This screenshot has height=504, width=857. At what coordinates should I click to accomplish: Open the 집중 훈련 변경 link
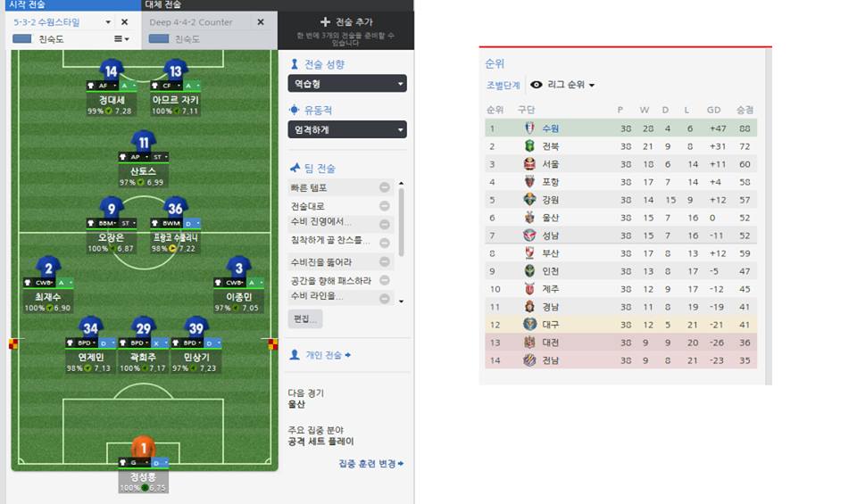coord(371,463)
